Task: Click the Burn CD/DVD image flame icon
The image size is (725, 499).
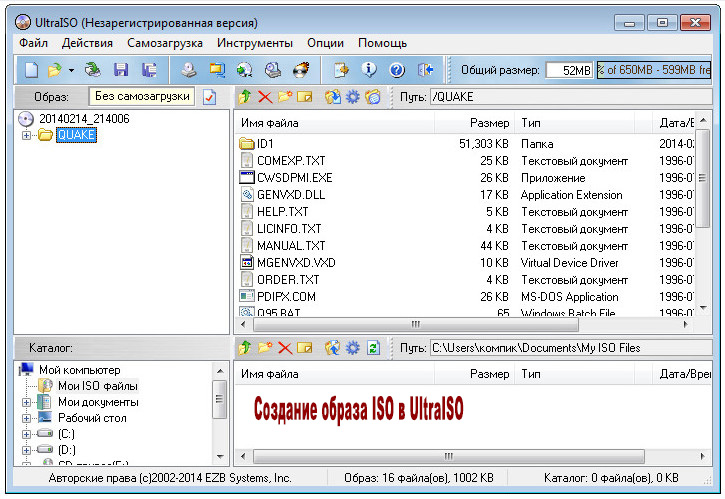Action: coord(301,70)
